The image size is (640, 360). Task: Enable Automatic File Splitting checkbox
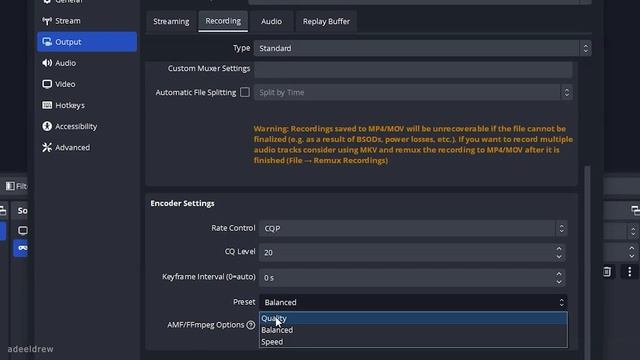pos(245,92)
